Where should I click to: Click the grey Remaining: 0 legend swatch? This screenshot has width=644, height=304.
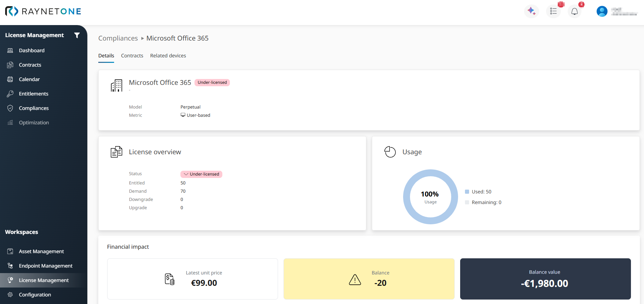[467, 202]
